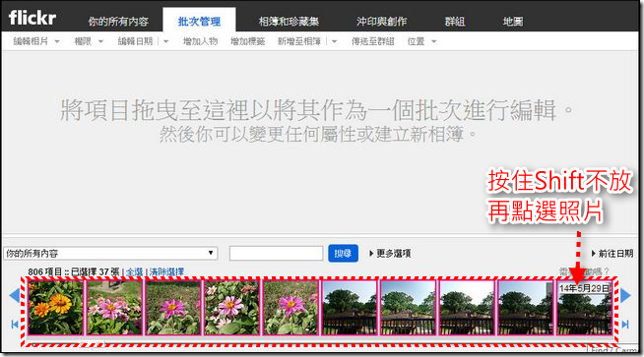Click 傳送至群組 in the toolbar
644x357 pixels.
pos(372,41)
